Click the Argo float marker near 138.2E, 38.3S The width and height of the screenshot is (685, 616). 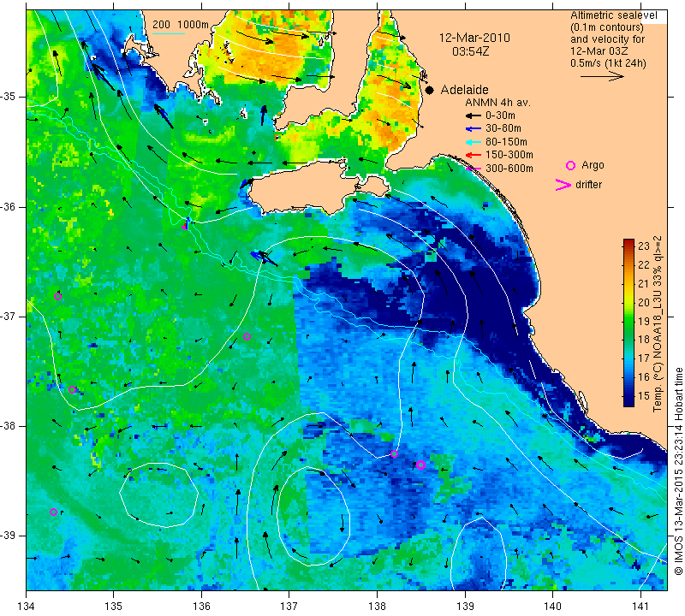pos(394,454)
